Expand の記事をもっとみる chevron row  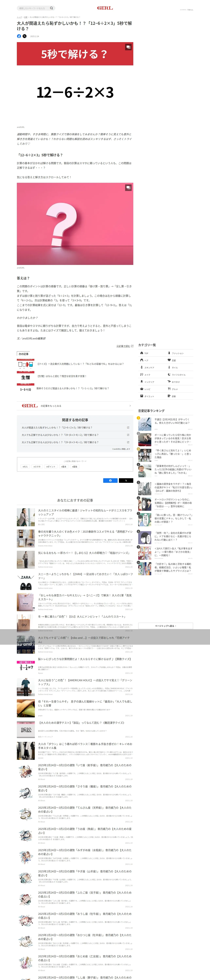pos(75,406)
